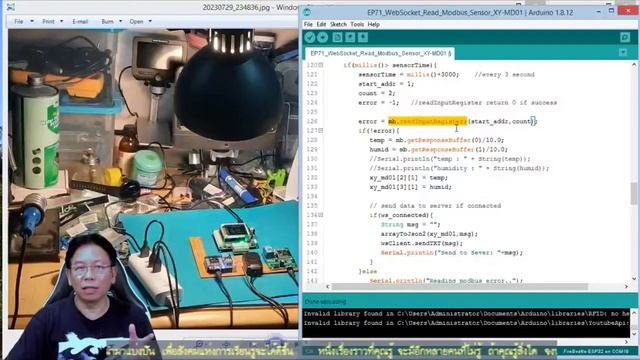Click the vertical scrollbar of code editor
640x360 pixels.
[x=634, y=193]
